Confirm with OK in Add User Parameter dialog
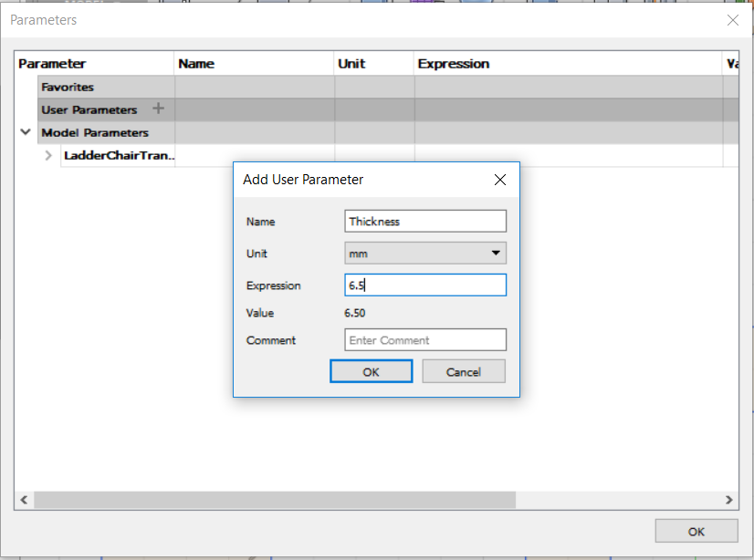Image resolution: width=754 pixels, height=560 pixels. click(x=371, y=372)
